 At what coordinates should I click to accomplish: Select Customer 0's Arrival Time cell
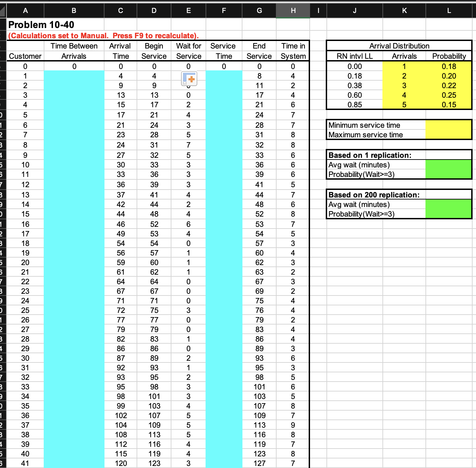click(x=120, y=66)
